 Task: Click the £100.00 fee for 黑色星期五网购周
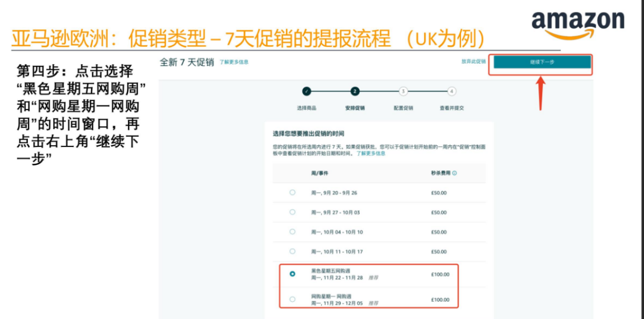click(440, 274)
